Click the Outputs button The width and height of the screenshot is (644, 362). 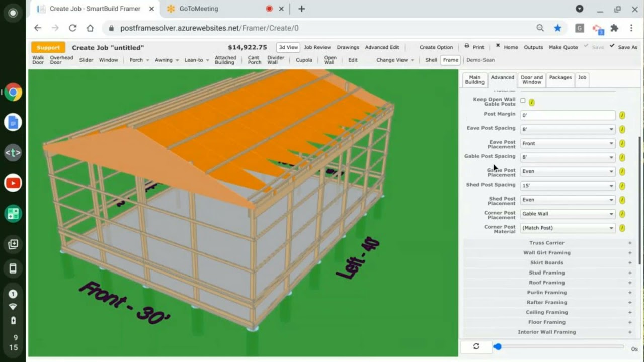point(533,47)
